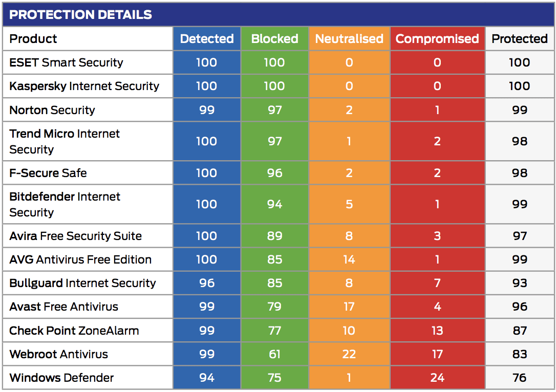Select the Norton Security product cell
The image size is (556, 392).
52,110
